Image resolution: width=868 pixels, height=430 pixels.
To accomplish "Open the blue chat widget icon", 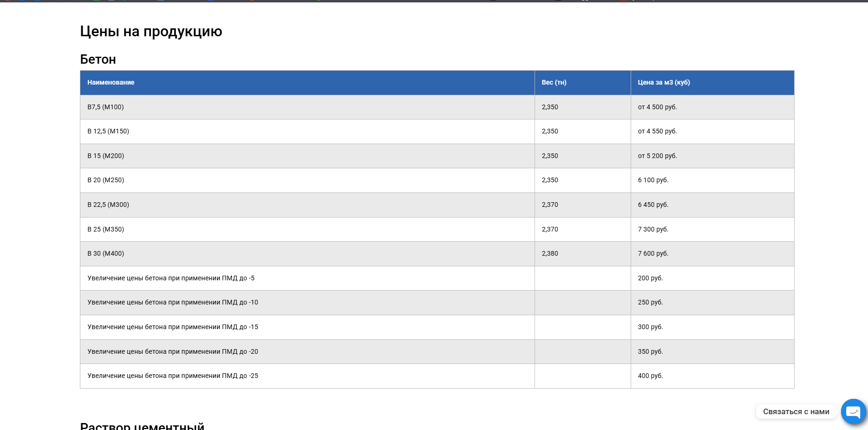I will 853,411.
